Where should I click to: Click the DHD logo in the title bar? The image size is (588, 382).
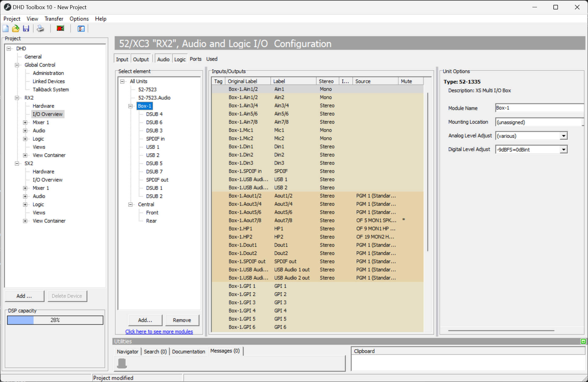tap(7, 7)
